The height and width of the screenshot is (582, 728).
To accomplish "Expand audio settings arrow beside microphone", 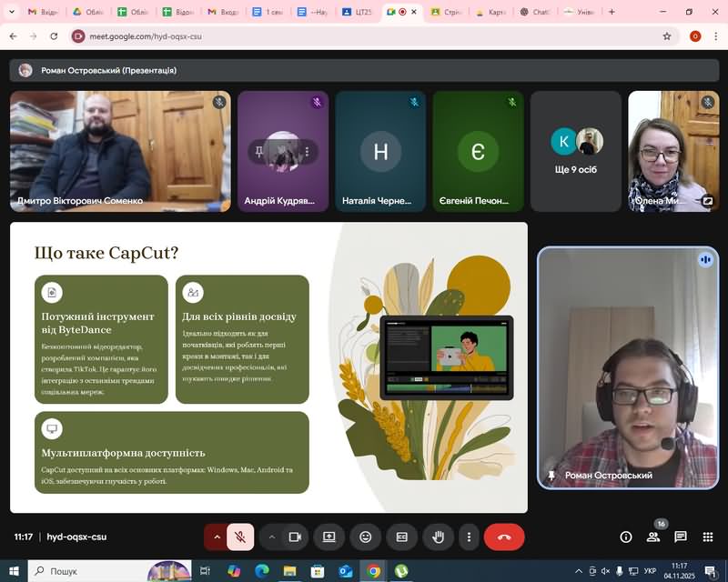I will click(x=217, y=537).
